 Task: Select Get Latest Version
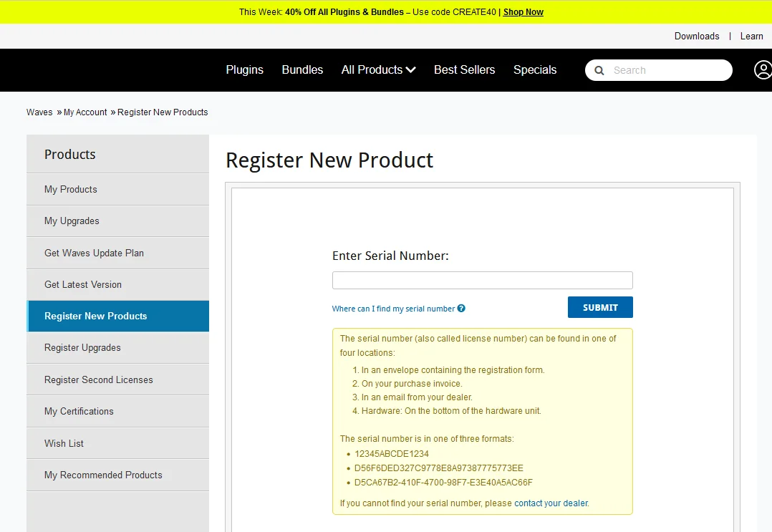(117, 284)
